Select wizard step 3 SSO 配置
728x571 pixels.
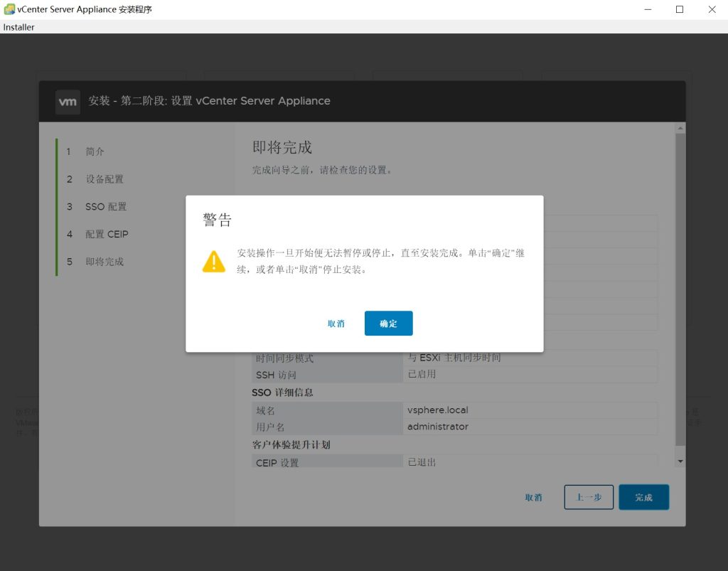[x=106, y=207]
